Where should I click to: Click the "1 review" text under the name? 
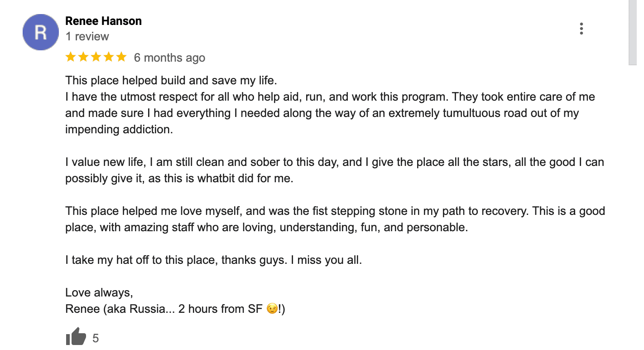pyautogui.click(x=87, y=36)
